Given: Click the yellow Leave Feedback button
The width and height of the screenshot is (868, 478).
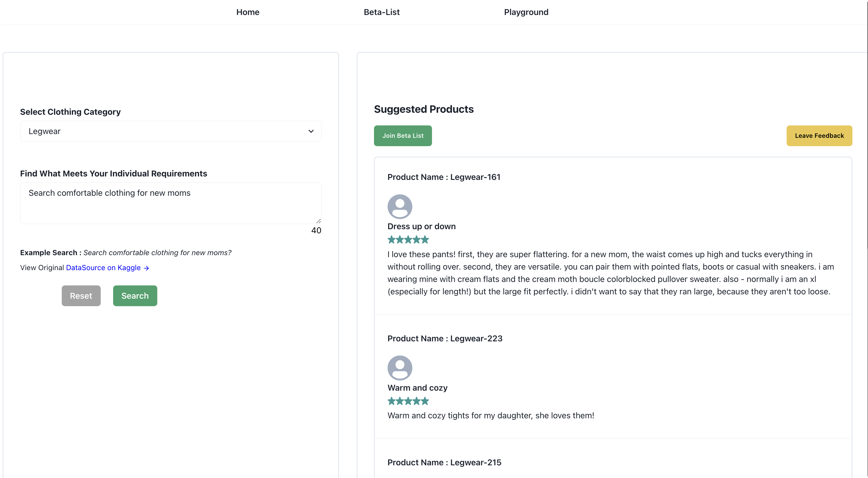Looking at the screenshot, I should tap(819, 136).
